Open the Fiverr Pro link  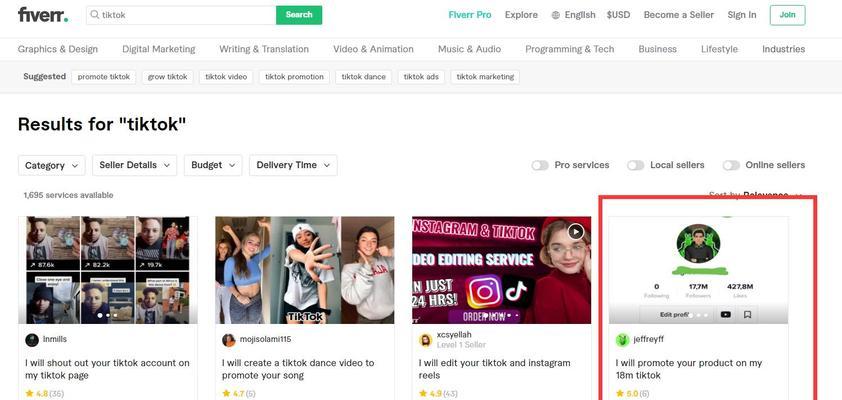pos(470,15)
